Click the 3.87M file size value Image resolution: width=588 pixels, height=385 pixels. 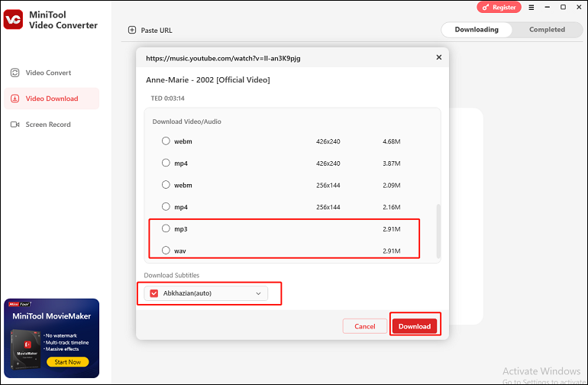[392, 163]
